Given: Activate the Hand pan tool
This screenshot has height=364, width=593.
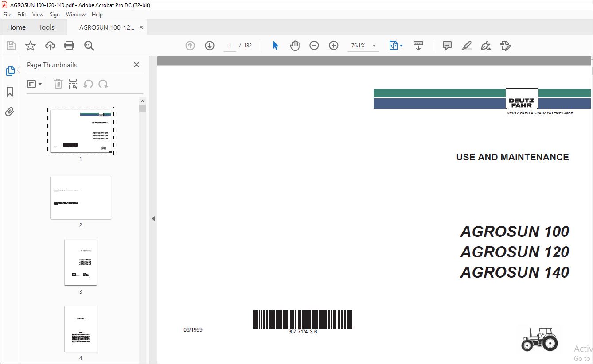Looking at the screenshot, I should (295, 46).
